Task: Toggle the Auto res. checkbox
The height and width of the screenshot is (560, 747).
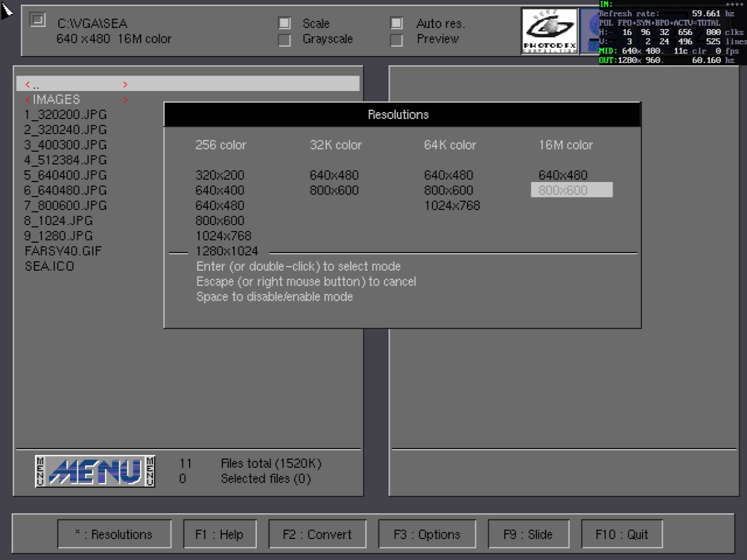Action: point(396,23)
